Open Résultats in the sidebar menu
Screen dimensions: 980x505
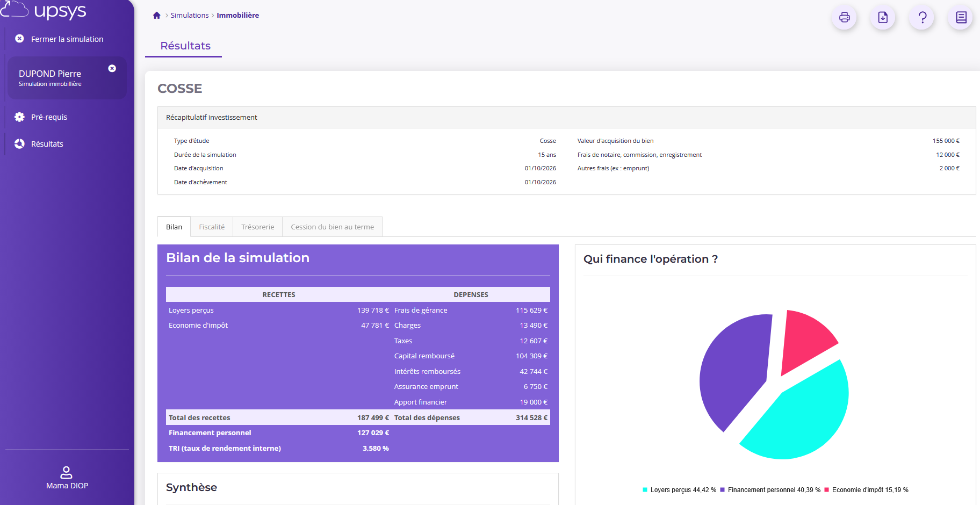pyautogui.click(x=47, y=144)
